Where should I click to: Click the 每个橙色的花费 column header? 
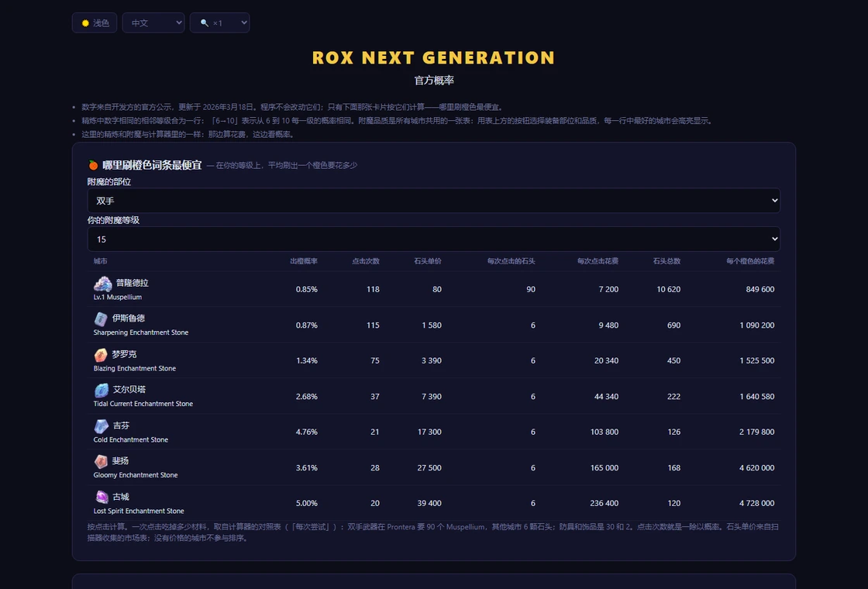point(751,261)
